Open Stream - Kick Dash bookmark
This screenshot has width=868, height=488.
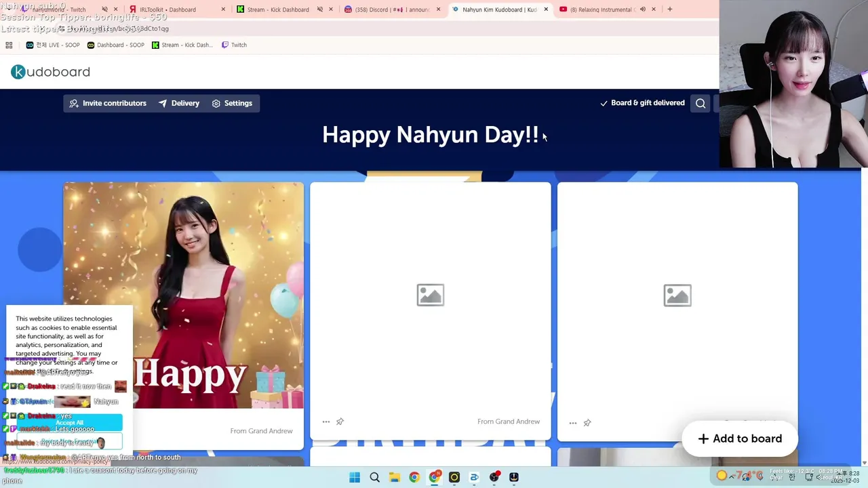click(x=182, y=45)
